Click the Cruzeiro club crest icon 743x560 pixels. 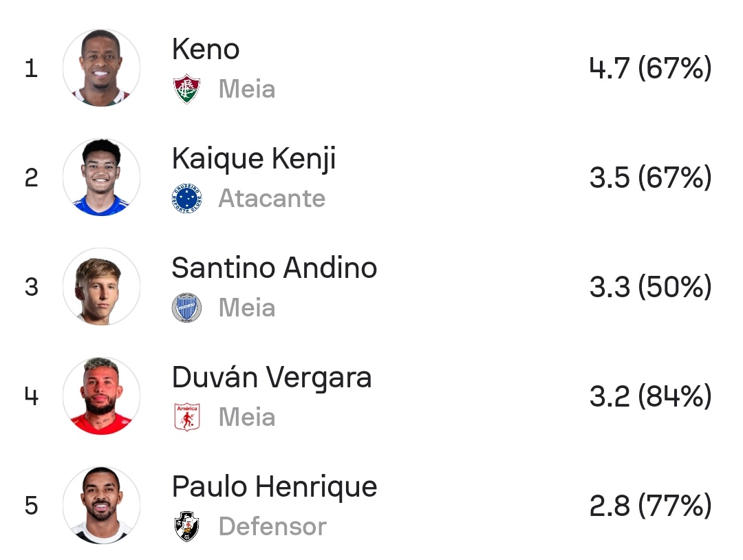coord(186,199)
